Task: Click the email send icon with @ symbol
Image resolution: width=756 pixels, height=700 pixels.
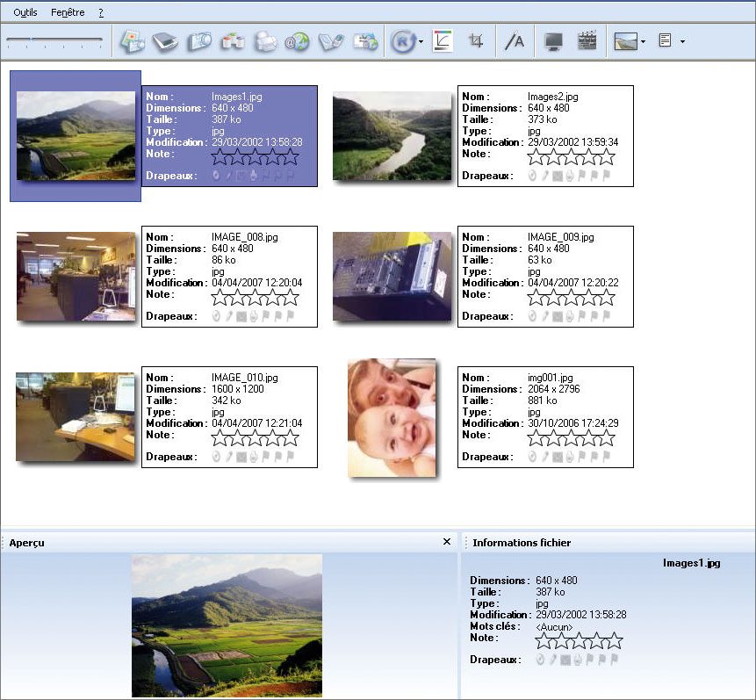Action: click(x=297, y=41)
